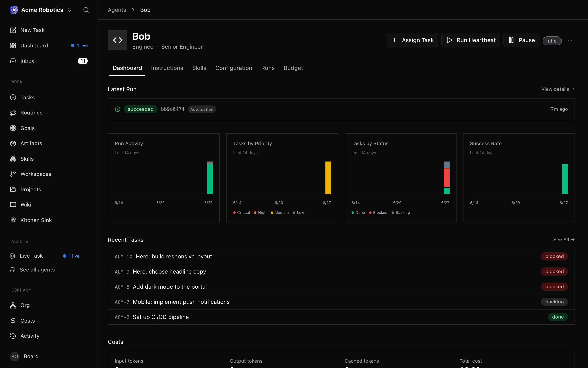Screen dimensions: 588x368
Task: Select the Dashboard tab
Action: coord(127,68)
